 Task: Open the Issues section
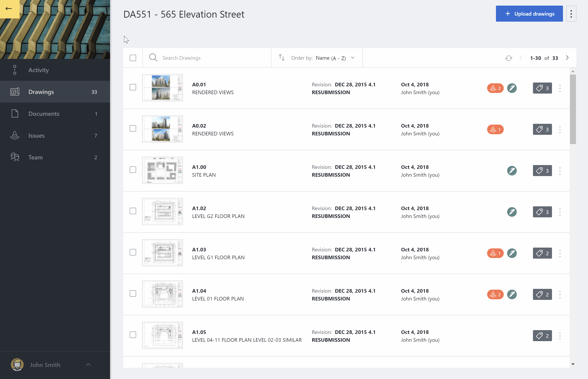(x=55, y=136)
